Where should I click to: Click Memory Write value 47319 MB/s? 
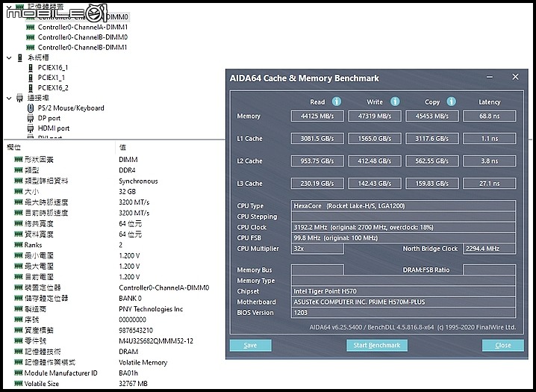click(x=375, y=116)
